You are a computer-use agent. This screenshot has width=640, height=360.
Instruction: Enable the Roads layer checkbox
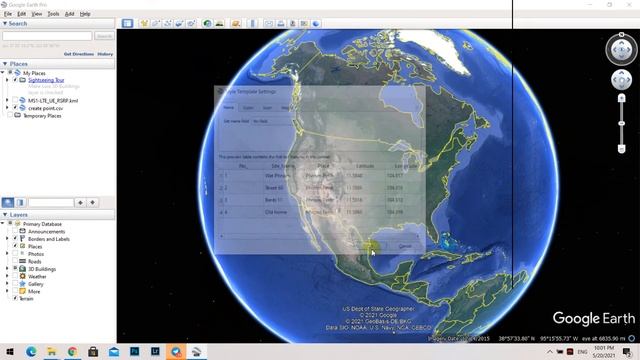15,261
